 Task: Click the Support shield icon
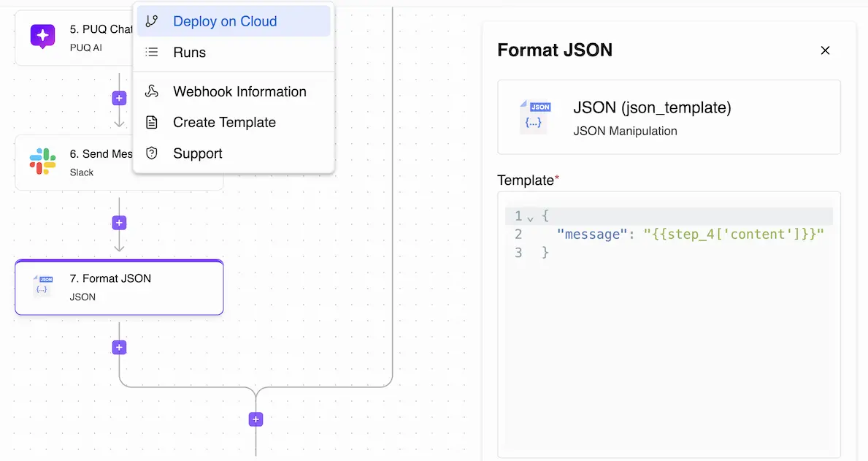coord(152,153)
